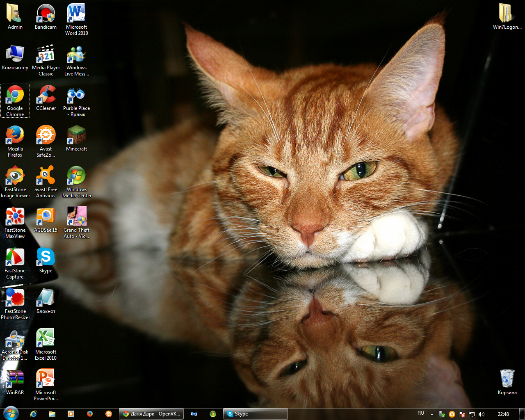The width and height of the screenshot is (525, 420).
Task: Open the Windows Start menu
Action: point(11,413)
